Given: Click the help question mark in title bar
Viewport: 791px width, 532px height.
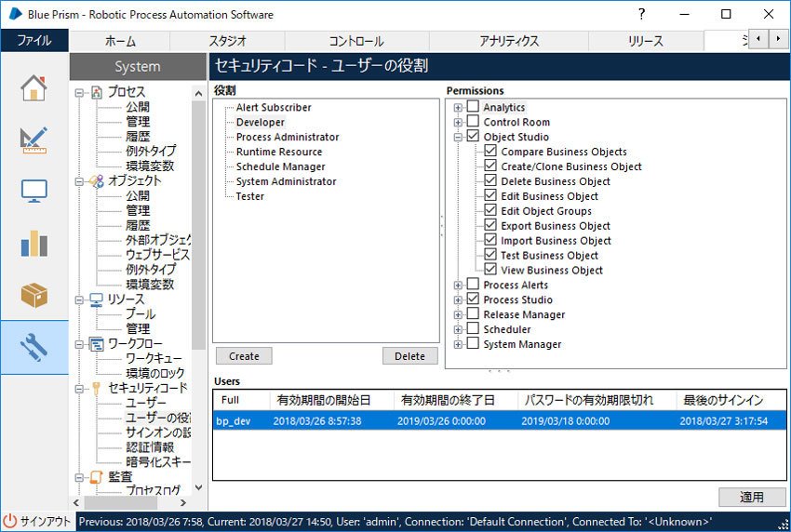Looking at the screenshot, I should [x=642, y=14].
